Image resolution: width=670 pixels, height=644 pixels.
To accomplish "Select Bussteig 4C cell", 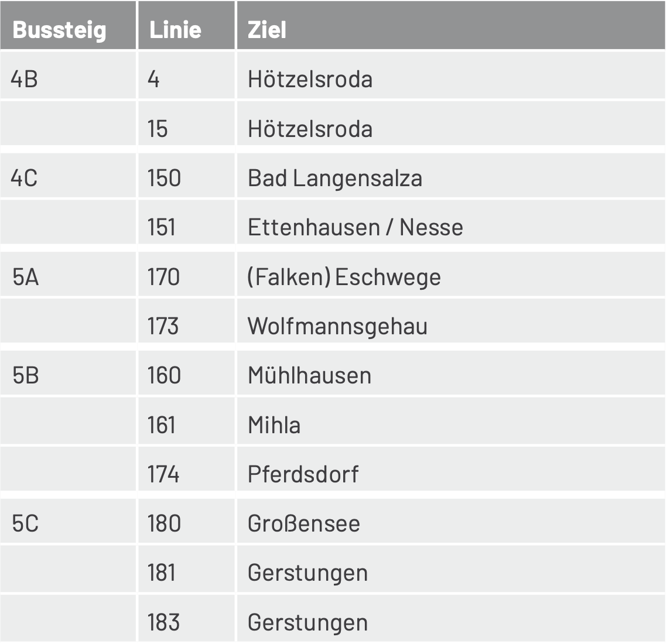I will (68, 176).
